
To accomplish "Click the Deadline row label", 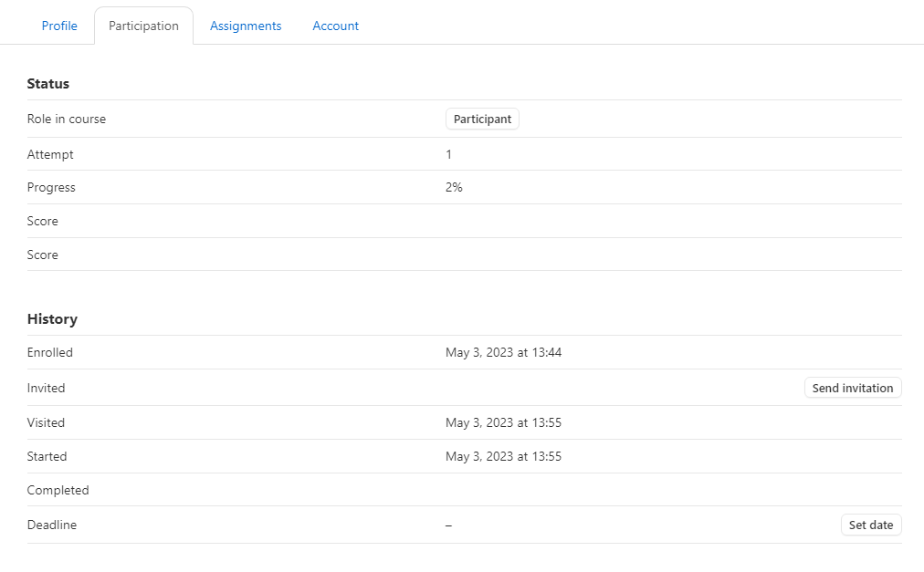I will point(52,525).
